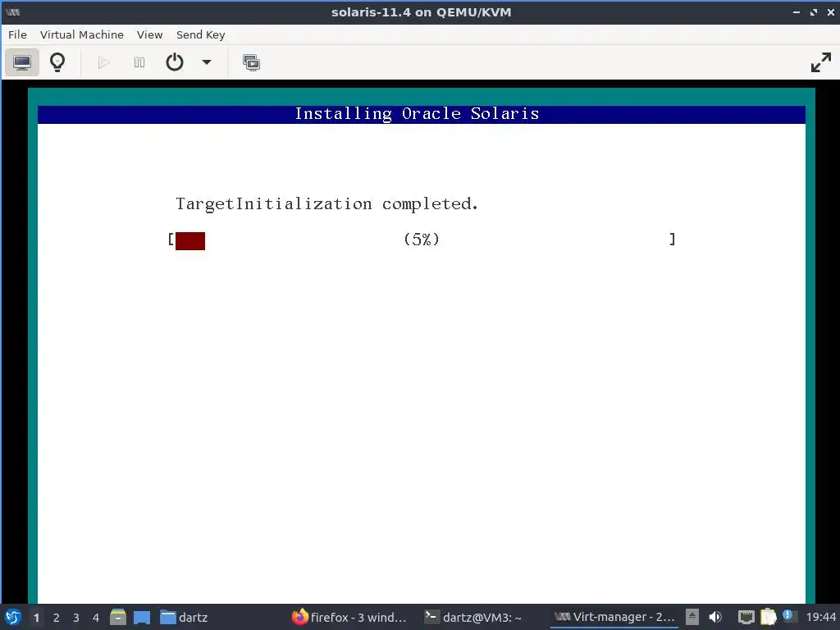Click the installation progress bar
840x630 pixels.
coord(422,240)
